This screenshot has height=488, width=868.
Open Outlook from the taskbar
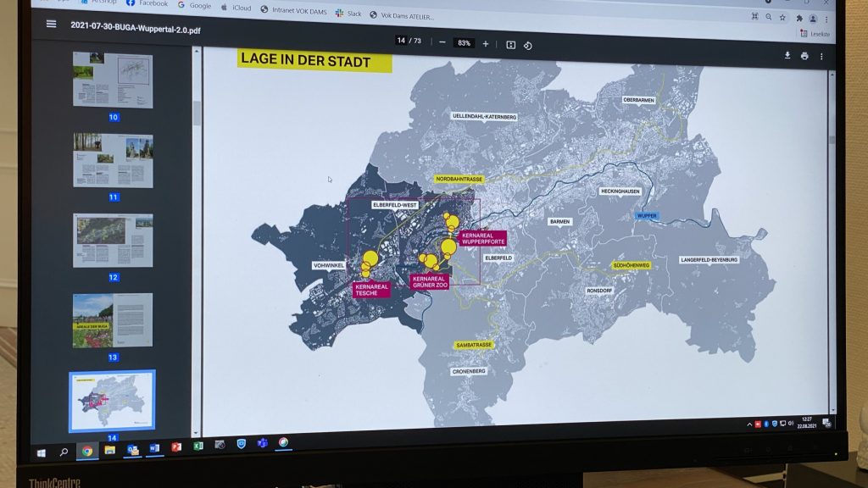132,449
